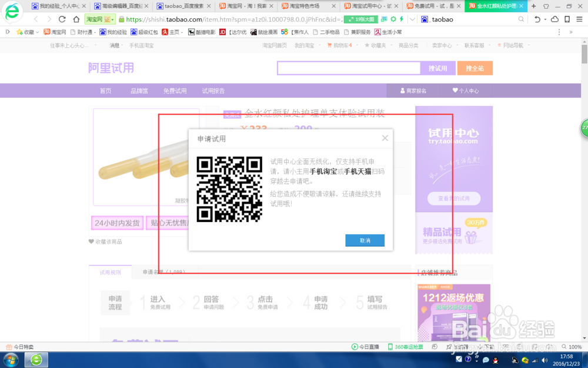588x368 pixels.
Task: Click the browser forward arrow
Action: tap(49, 19)
